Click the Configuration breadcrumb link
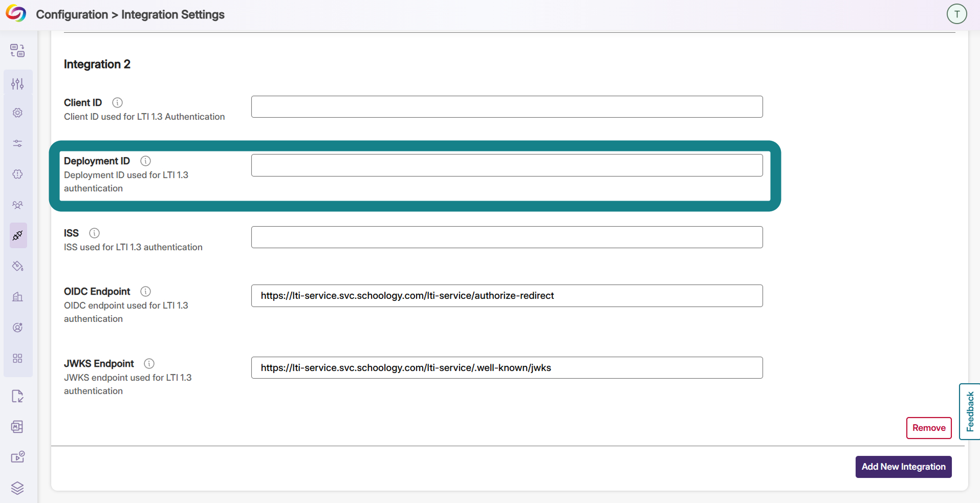The image size is (980, 503). click(72, 14)
